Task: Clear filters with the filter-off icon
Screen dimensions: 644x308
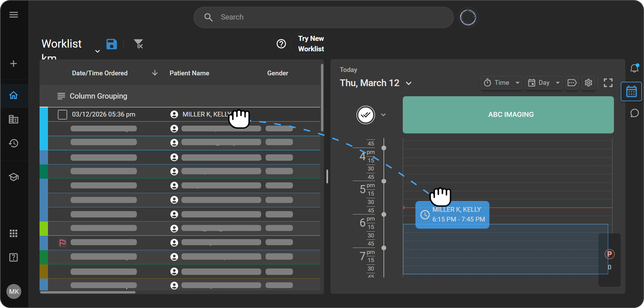Action: tap(139, 44)
